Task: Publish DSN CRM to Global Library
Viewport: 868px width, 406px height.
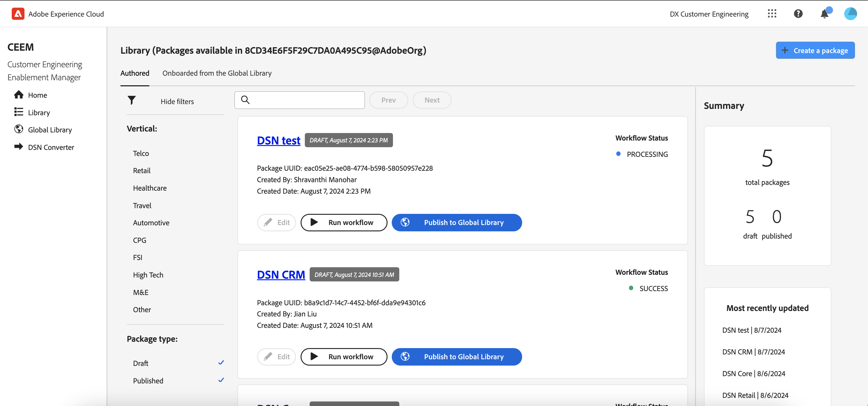Action: [x=457, y=357]
